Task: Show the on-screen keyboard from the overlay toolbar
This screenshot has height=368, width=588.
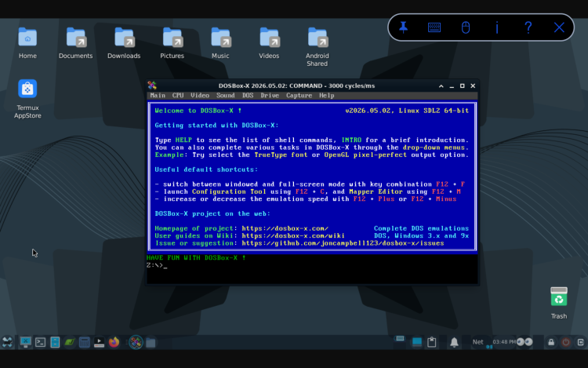Action: (x=434, y=27)
